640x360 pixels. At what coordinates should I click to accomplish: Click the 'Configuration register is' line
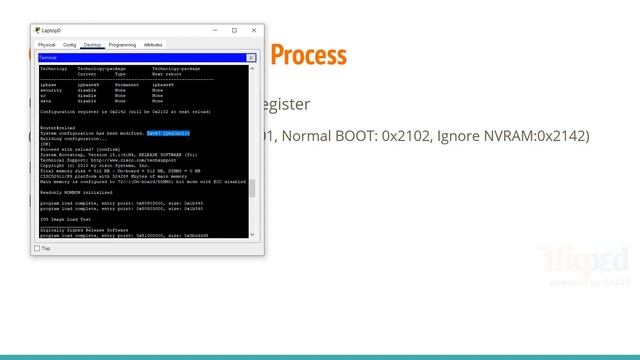coord(125,112)
